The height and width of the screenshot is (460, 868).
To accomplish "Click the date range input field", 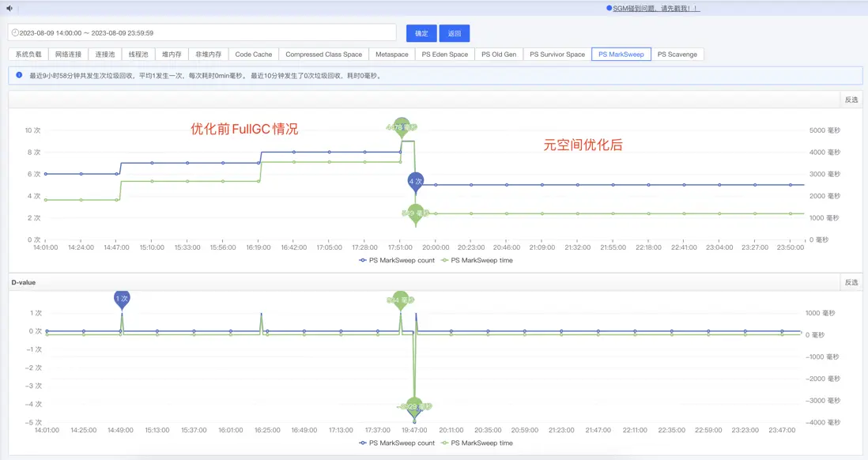I will point(202,32).
